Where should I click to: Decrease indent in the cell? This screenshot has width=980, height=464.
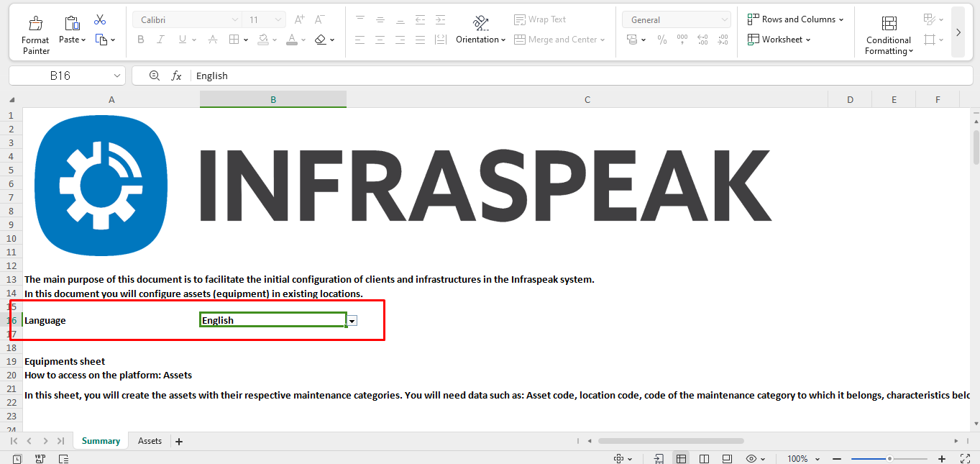pos(421,19)
